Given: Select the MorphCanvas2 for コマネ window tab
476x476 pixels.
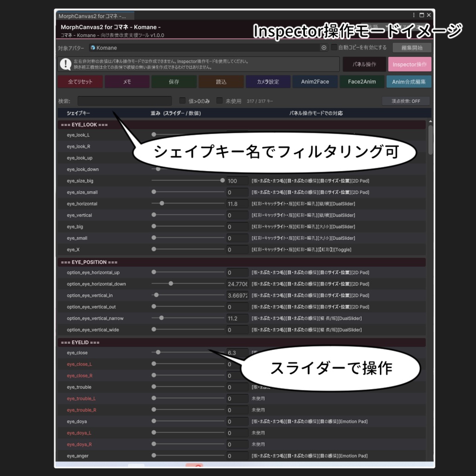Looking at the screenshot, I should click(x=95, y=16).
